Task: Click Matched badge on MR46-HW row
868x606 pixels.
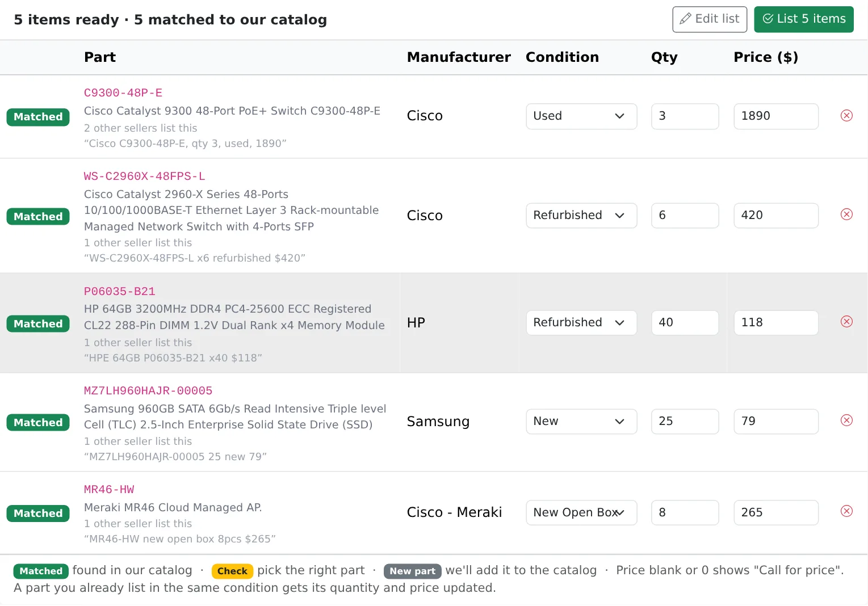Action: tap(38, 514)
